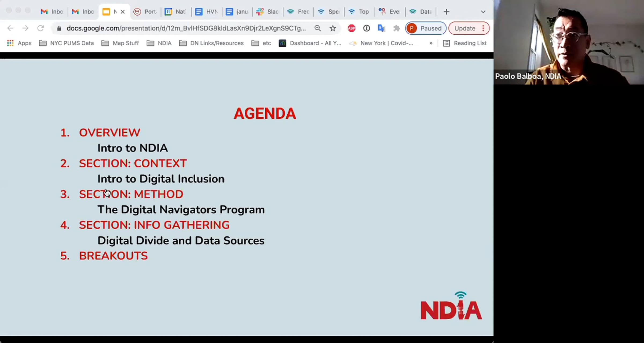644x343 pixels.
Task: Open the Extensions puzzle-piece menu
Action: pyautogui.click(x=396, y=28)
